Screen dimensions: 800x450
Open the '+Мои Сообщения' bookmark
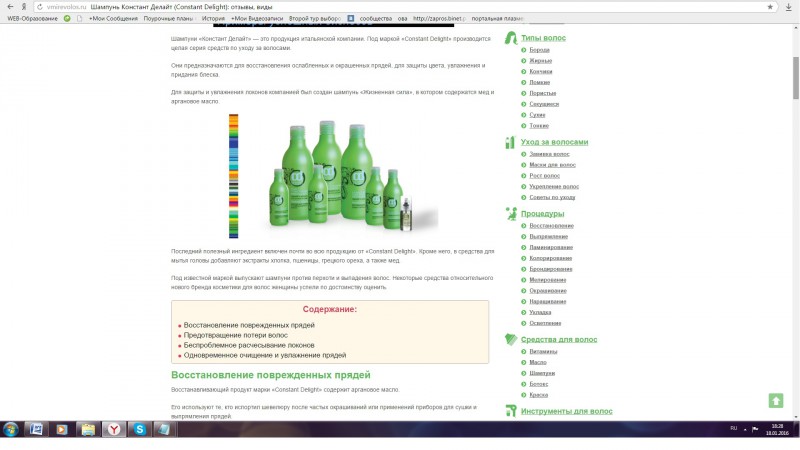113,18
